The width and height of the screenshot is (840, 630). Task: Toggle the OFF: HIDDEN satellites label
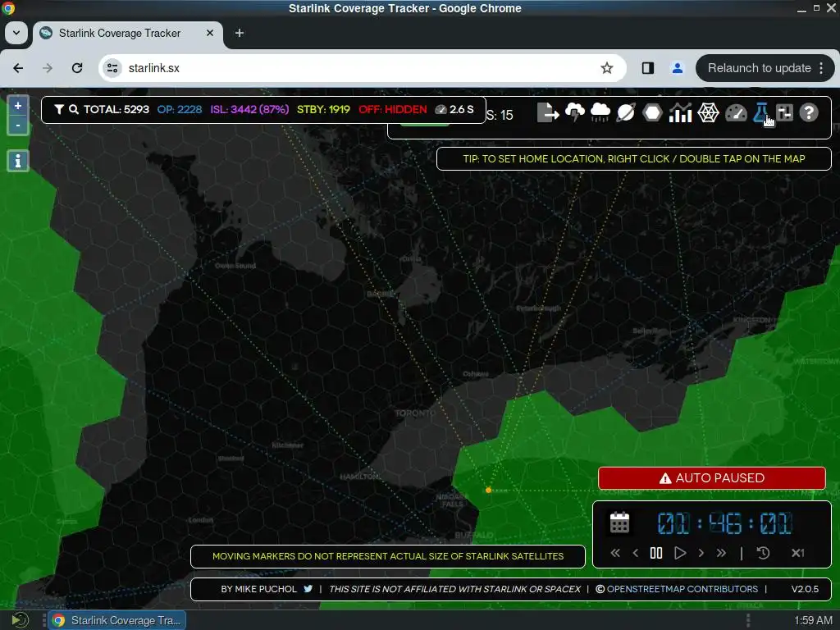point(393,109)
